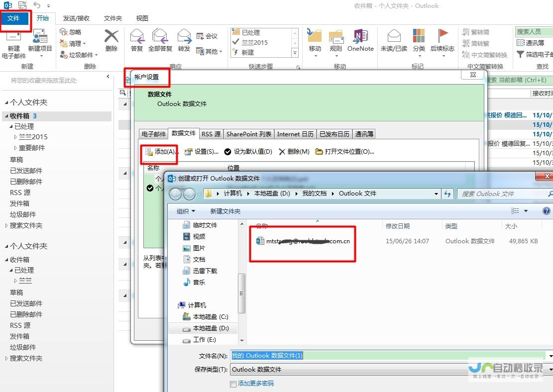Expand first Search Folders node
Screen dimensions: 553x392
pyautogui.click(x=6, y=226)
